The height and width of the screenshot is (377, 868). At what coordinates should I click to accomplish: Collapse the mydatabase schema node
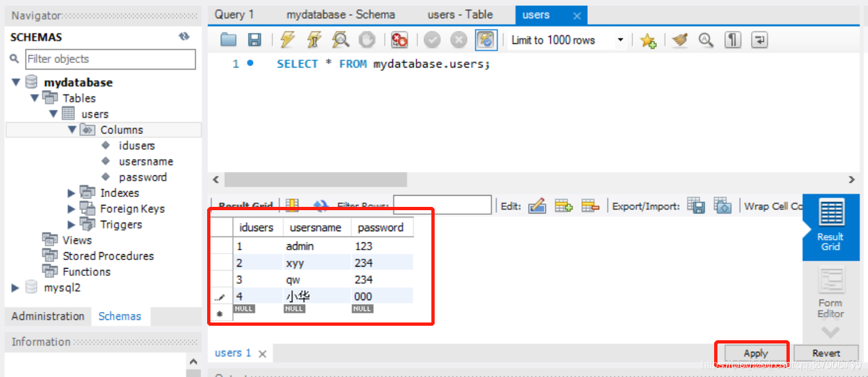[16, 82]
